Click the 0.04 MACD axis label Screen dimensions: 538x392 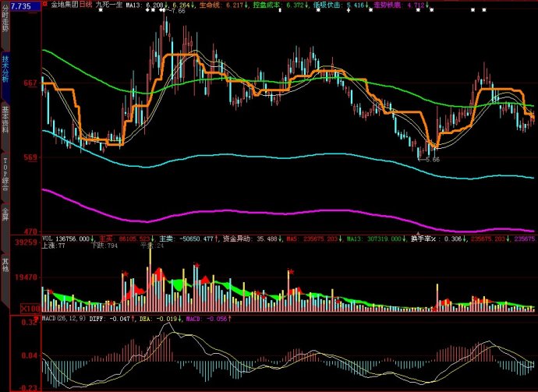tap(29, 355)
